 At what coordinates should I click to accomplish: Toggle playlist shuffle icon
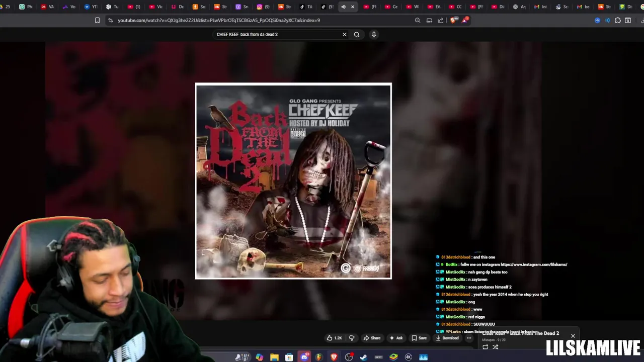point(496,347)
